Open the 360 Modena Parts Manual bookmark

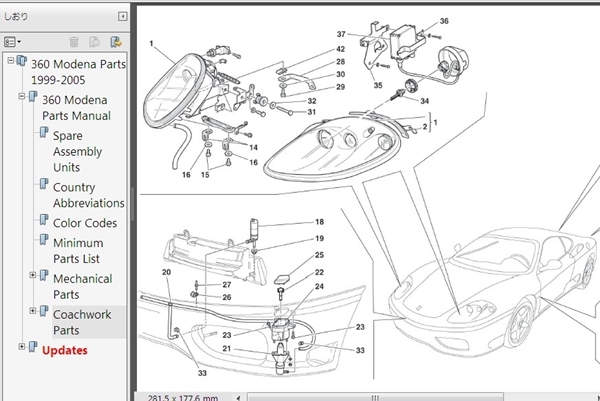(76, 108)
